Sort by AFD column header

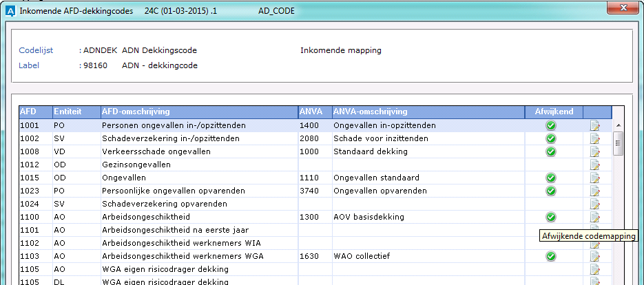point(34,112)
